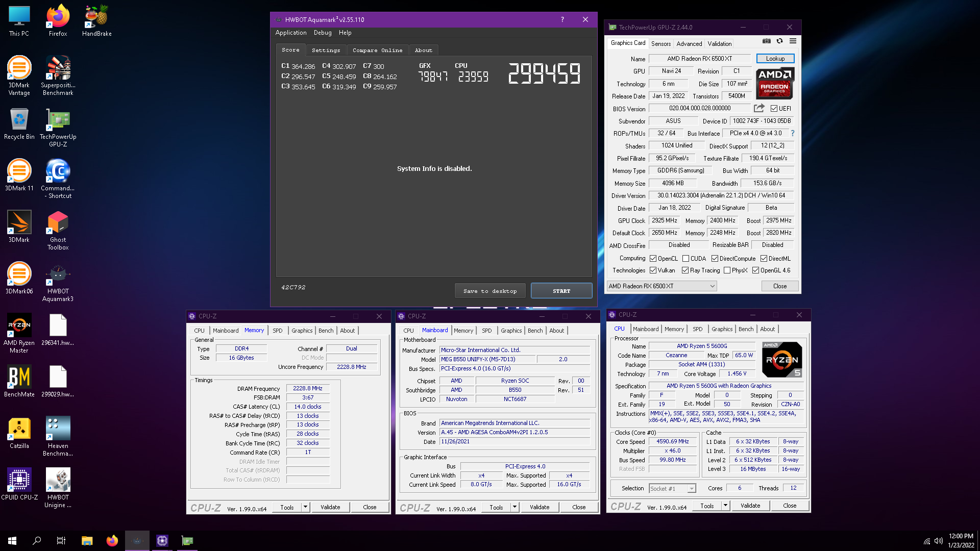
Task: Open Command Prompt shortcut on desktop
Action: coord(58,179)
